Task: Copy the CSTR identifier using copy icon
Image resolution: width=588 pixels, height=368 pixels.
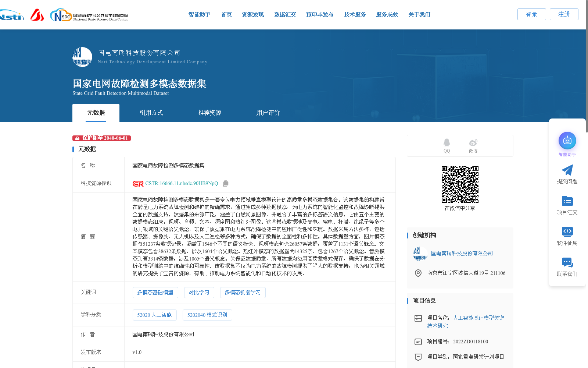Action: pyautogui.click(x=226, y=183)
